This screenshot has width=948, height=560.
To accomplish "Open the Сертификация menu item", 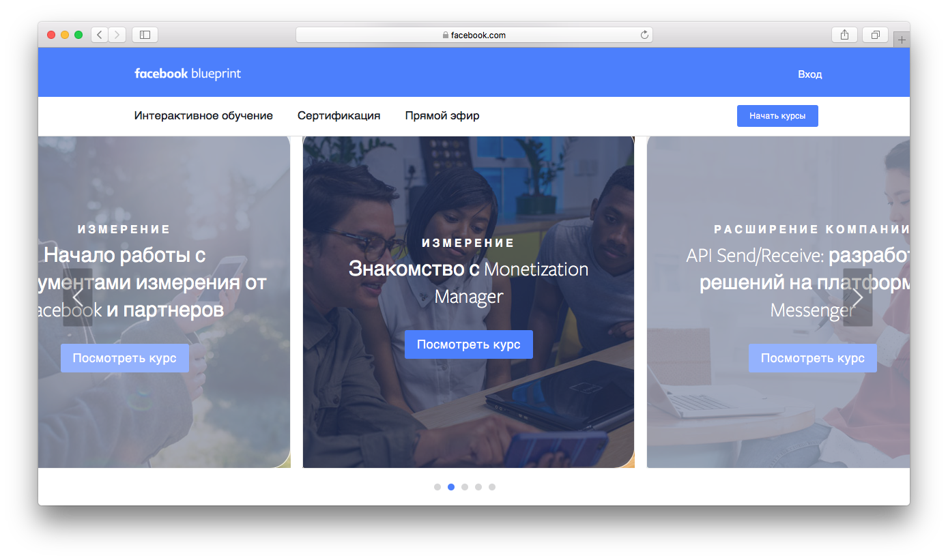I will point(339,115).
